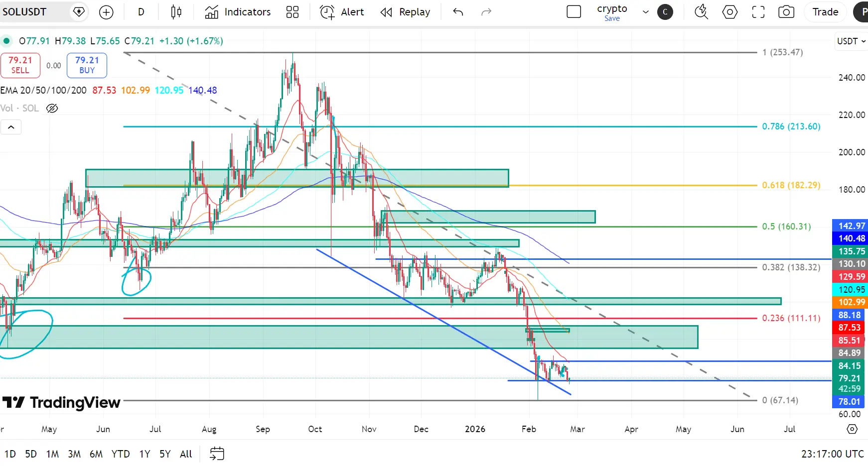Viewport: 868px width, 466px height.
Task: Click the 102.99 orange EMA price label
Action: (850, 302)
